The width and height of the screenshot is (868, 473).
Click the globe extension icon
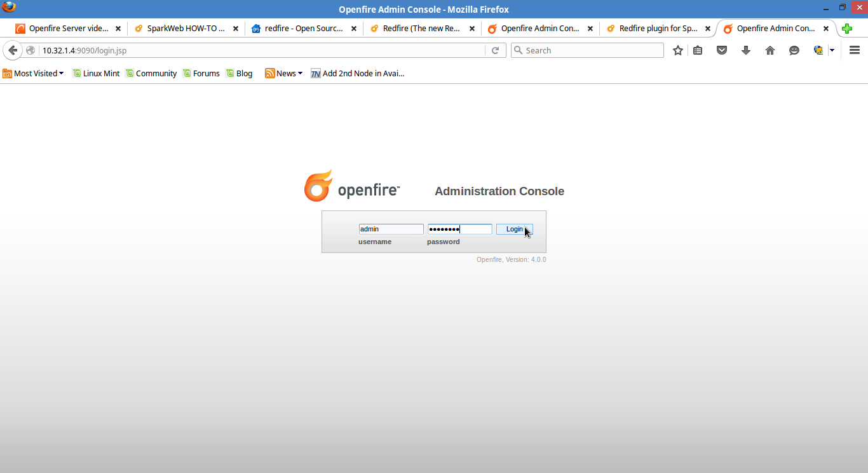(818, 50)
